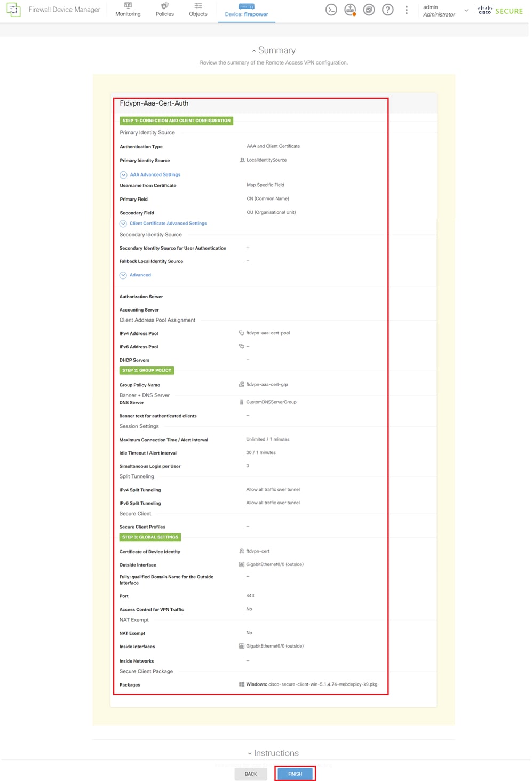
Task: Click the FINISH button
Action: (x=295, y=774)
